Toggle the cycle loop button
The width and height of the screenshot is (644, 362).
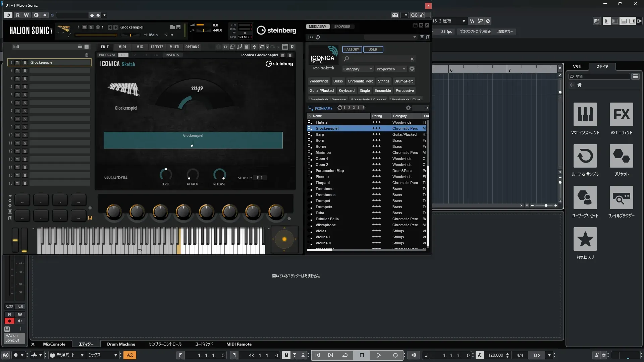tap(345, 355)
